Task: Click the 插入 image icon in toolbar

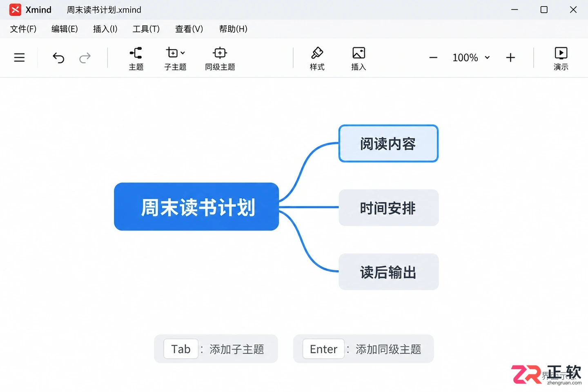Action: (359, 58)
